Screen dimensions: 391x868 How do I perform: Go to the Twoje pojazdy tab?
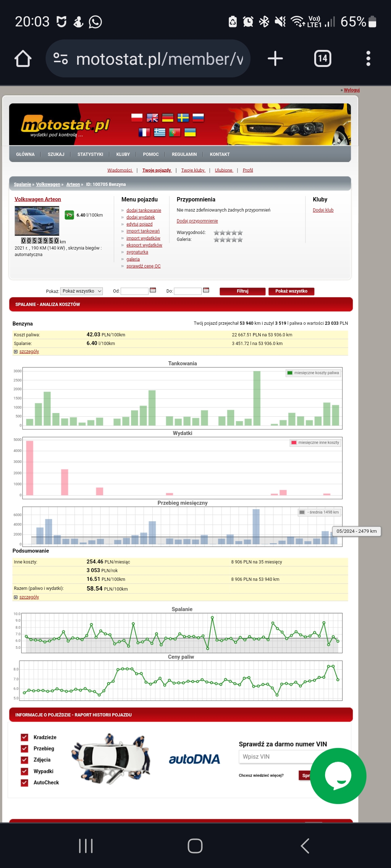[157, 170]
